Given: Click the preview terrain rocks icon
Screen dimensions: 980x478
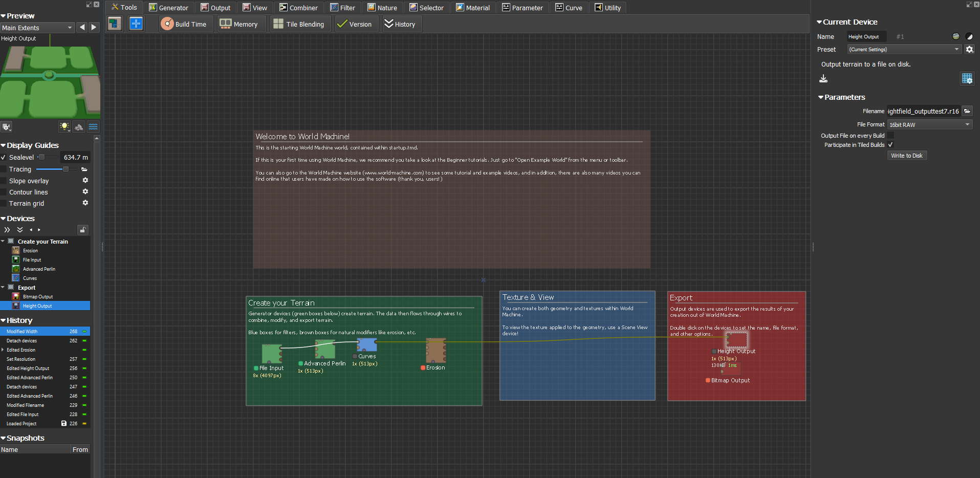Looking at the screenshot, I should click(x=79, y=126).
